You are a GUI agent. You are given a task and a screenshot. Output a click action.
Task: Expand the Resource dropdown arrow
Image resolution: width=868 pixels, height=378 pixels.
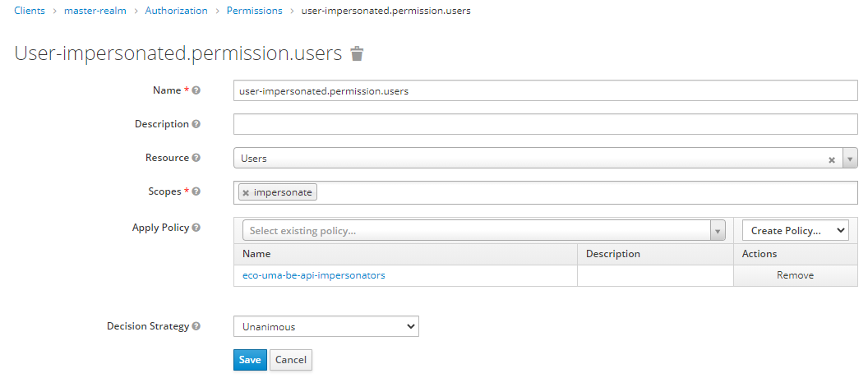[x=850, y=159]
